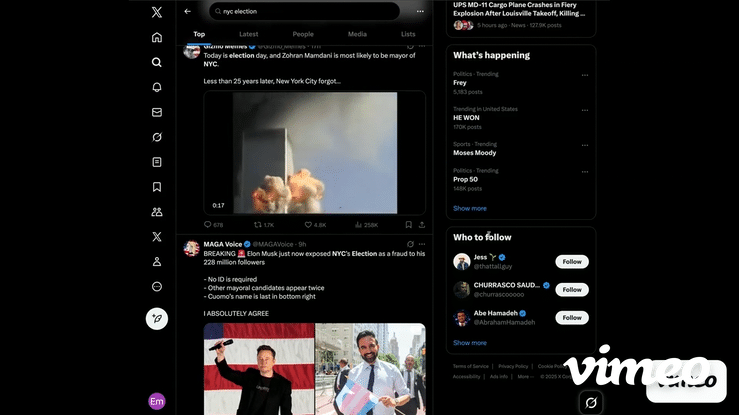Open the three-dot menu on MAGA Voice post
The image size is (739, 415).
point(422,244)
